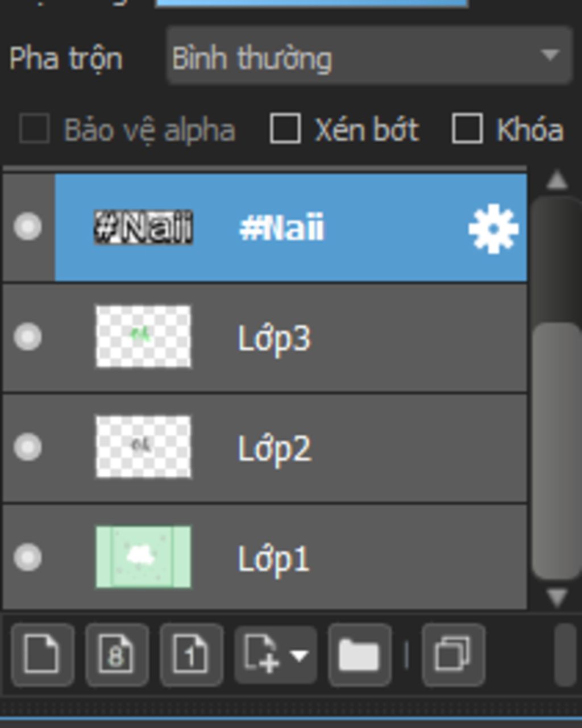Add a new color layer

click(x=43, y=655)
